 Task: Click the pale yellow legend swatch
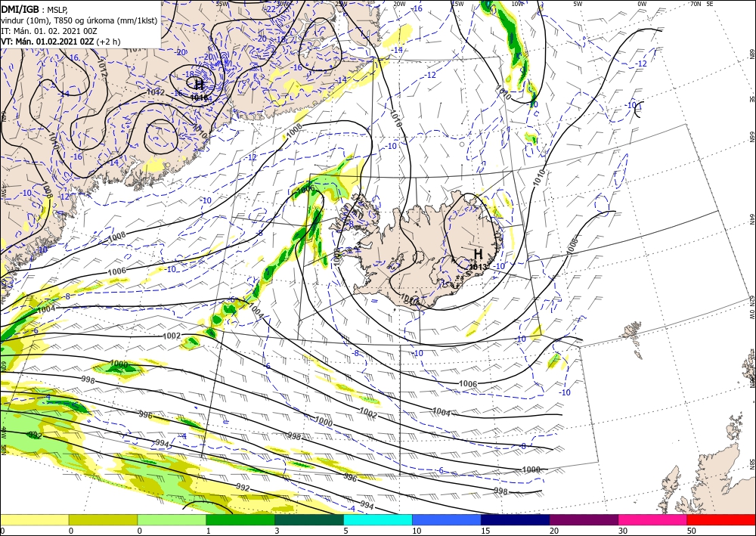[34, 519]
